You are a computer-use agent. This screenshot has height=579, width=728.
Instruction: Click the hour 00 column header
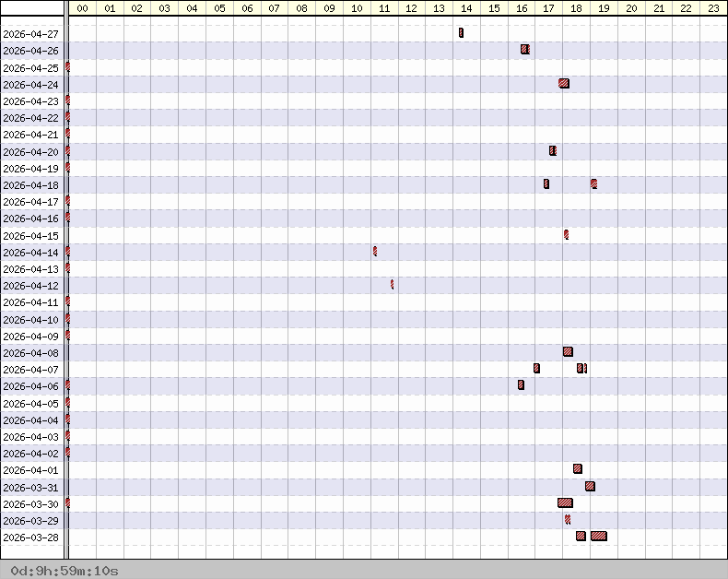pyautogui.click(x=82, y=8)
